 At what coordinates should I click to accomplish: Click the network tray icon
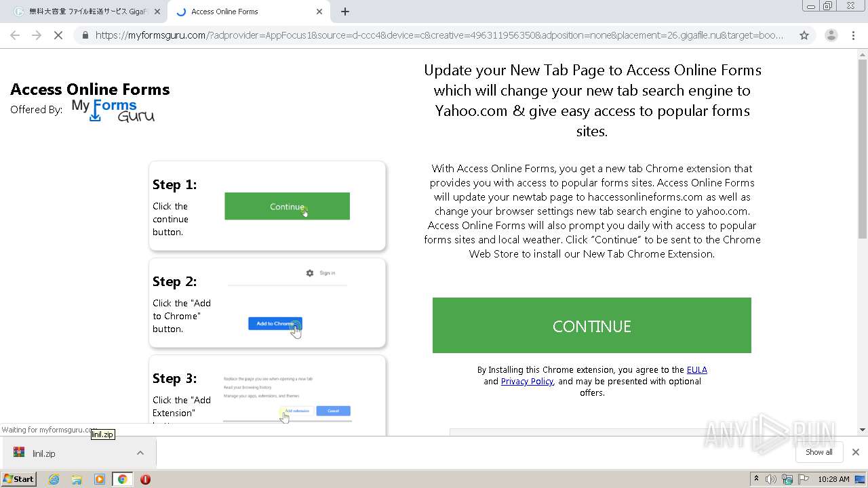click(x=787, y=479)
